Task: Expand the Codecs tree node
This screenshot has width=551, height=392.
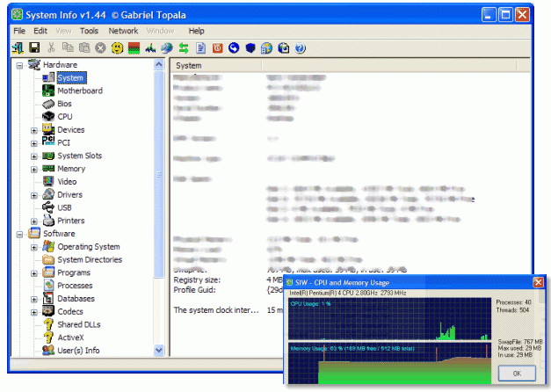Action: click(34, 313)
